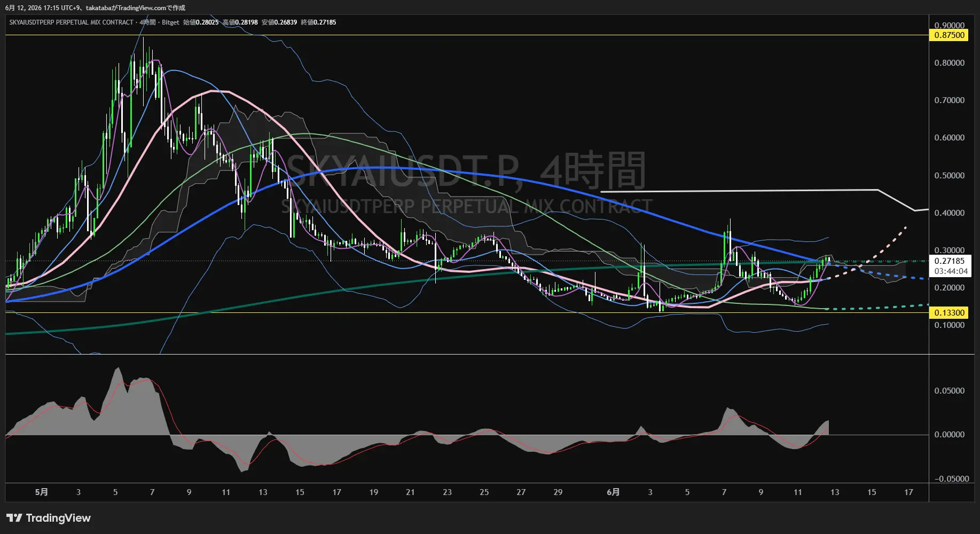Click the 終値0.27185 close value
The image size is (980, 534).
(x=319, y=22)
